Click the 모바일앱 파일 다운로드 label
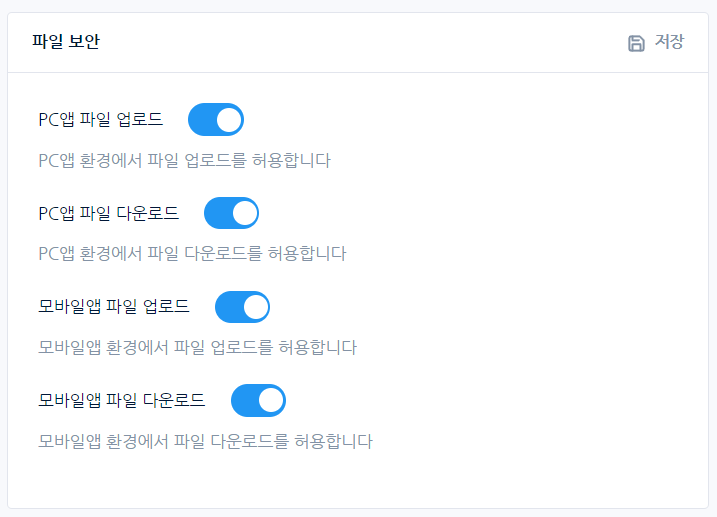This screenshot has height=517, width=717. 121,401
